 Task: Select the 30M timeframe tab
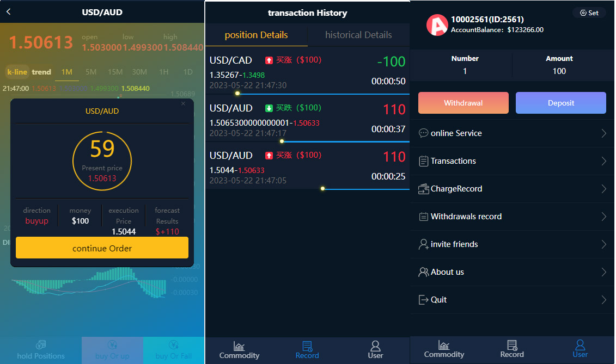(139, 72)
